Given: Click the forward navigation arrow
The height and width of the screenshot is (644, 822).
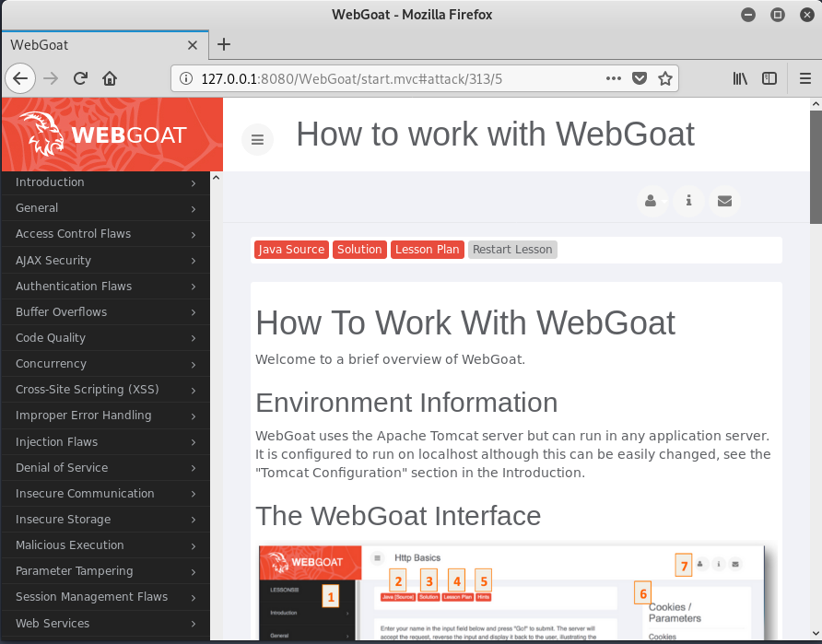Looking at the screenshot, I should (x=51, y=78).
